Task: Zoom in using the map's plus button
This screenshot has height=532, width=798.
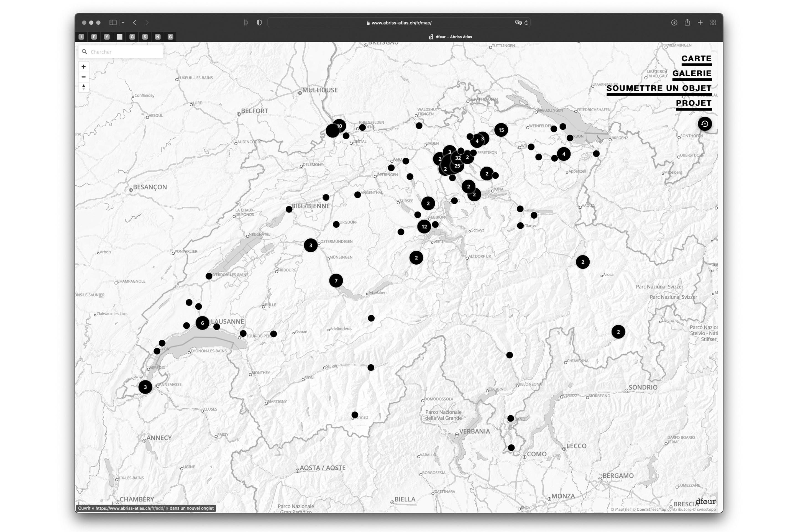Action: click(x=83, y=66)
